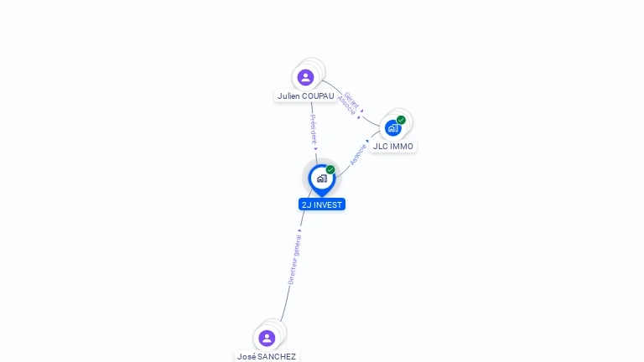Select the Directeur général edge label
The height and width of the screenshot is (362, 644).
pos(294,260)
